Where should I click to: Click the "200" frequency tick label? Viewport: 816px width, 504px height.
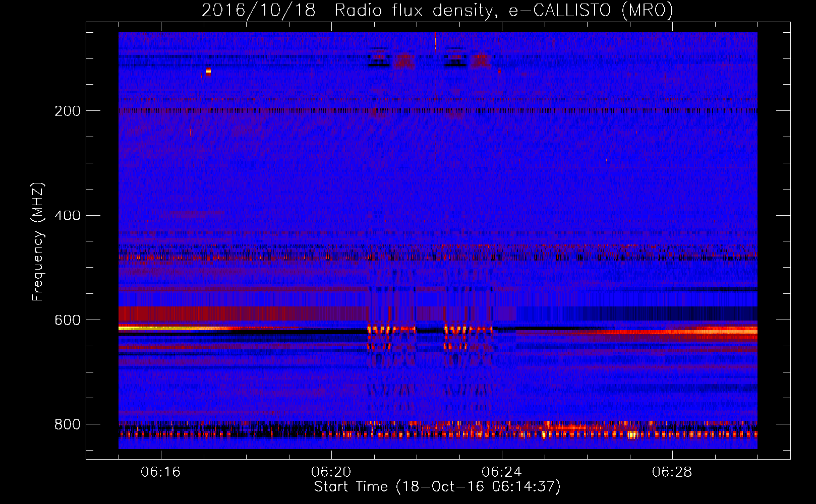(68, 111)
